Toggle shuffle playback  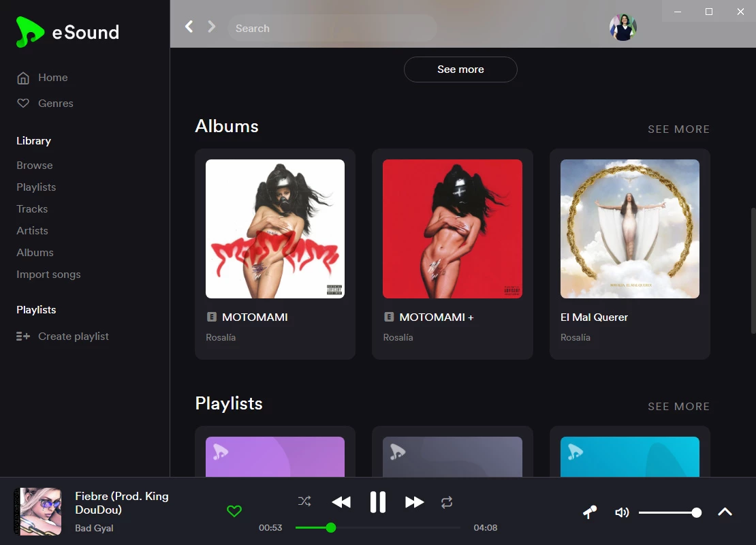click(x=304, y=501)
